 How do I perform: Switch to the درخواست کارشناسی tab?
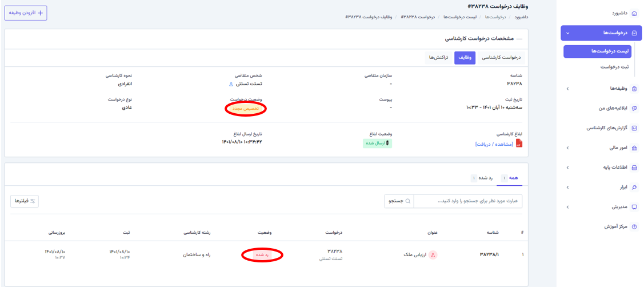tap(501, 58)
